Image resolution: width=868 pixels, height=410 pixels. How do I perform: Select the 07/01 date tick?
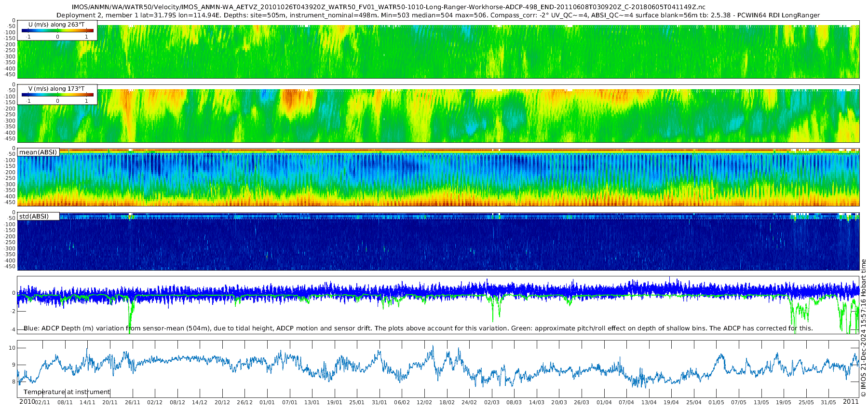point(289,403)
